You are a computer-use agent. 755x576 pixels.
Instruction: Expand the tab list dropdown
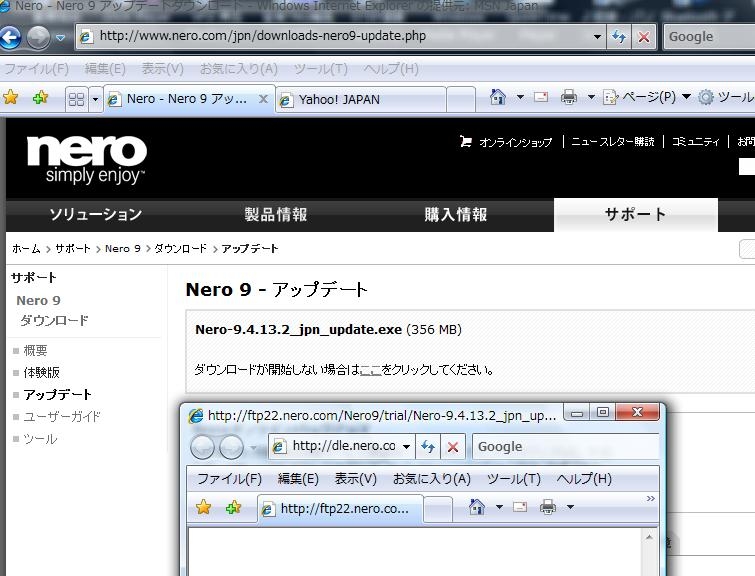coord(95,99)
